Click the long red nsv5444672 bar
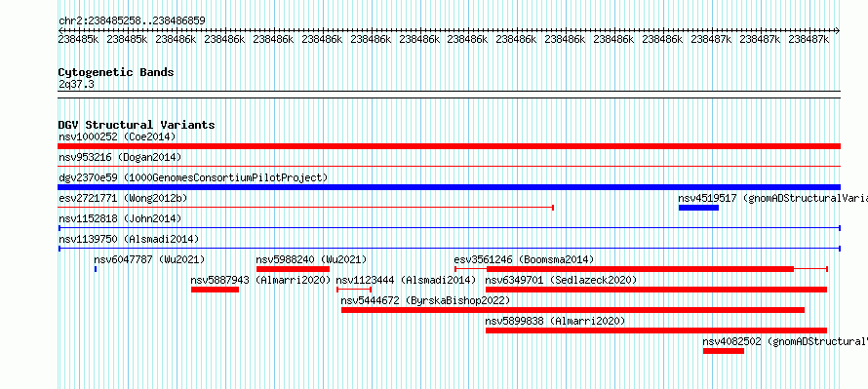 pyautogui.click(x=572, y=310)
